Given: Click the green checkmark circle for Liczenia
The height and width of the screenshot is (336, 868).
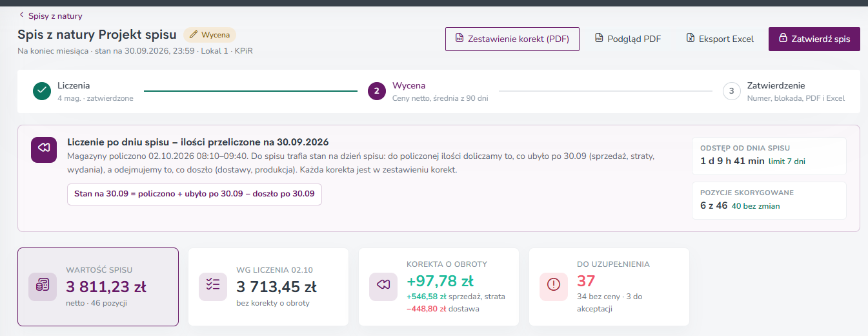Looking at the screenshot, I should pos(42,92).
